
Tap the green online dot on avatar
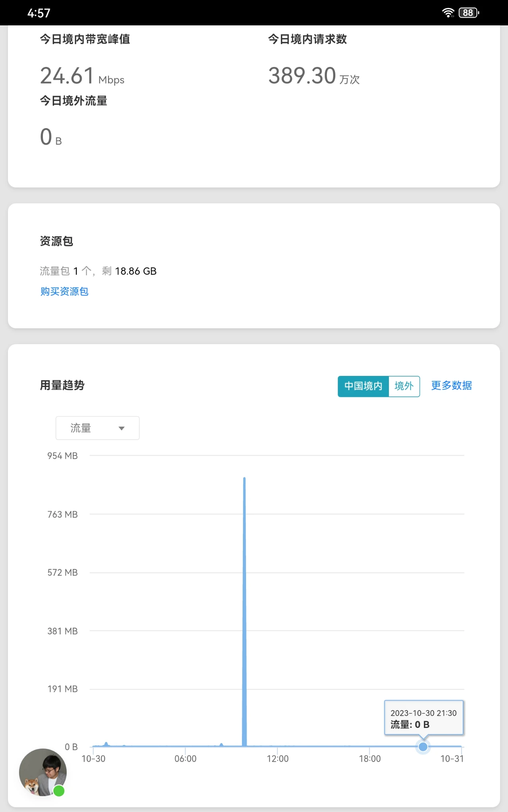(x=59, y=791)
